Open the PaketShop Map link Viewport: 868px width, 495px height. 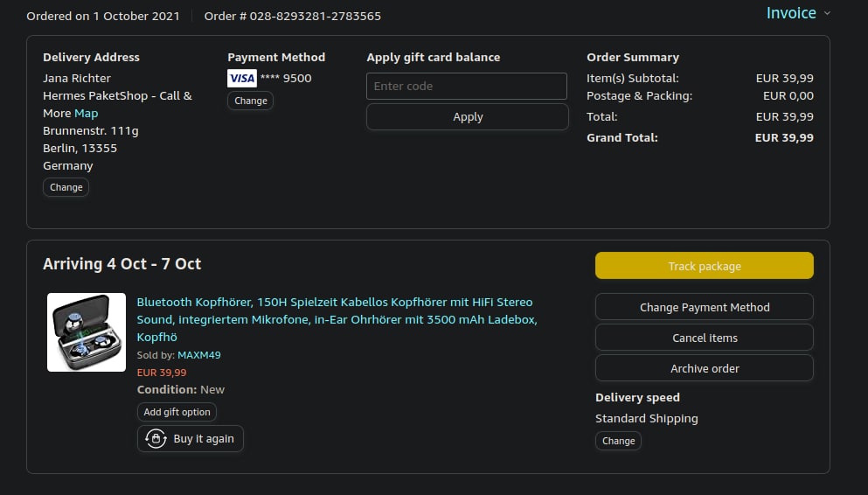(x=87, y=114)
